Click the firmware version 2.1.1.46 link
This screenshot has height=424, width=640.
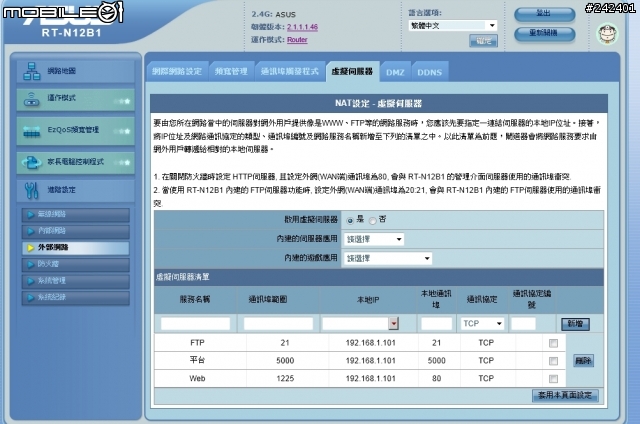tap(302, 27)
